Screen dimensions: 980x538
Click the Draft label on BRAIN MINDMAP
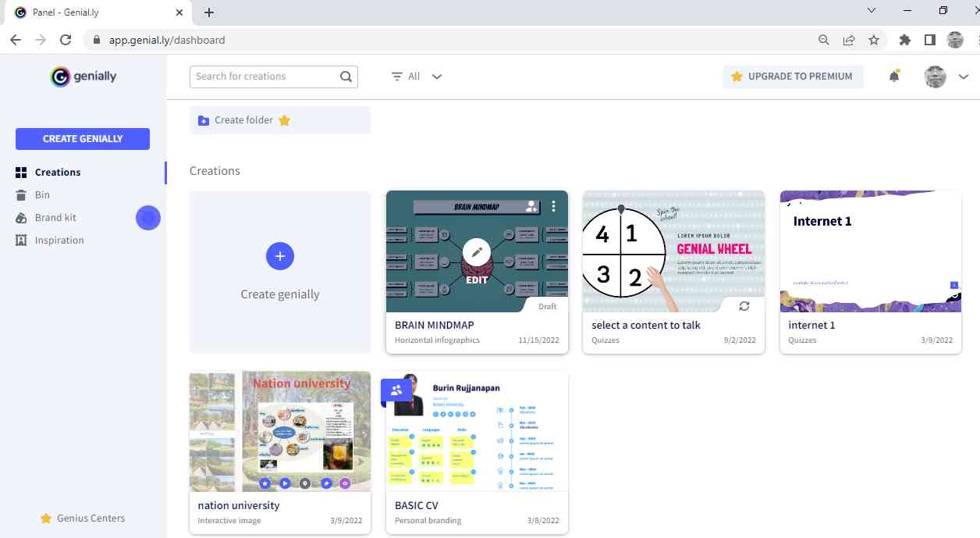(x=548, y=306)
